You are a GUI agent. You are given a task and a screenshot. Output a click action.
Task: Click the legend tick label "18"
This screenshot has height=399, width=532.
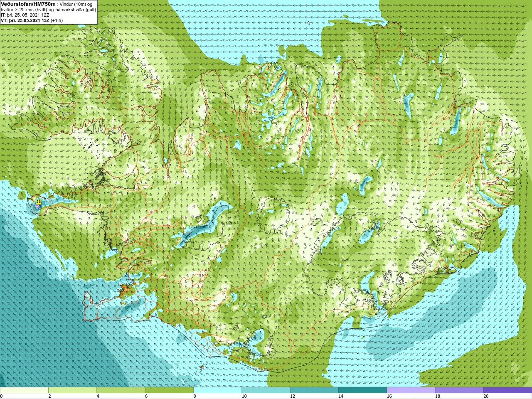(438, 396)
